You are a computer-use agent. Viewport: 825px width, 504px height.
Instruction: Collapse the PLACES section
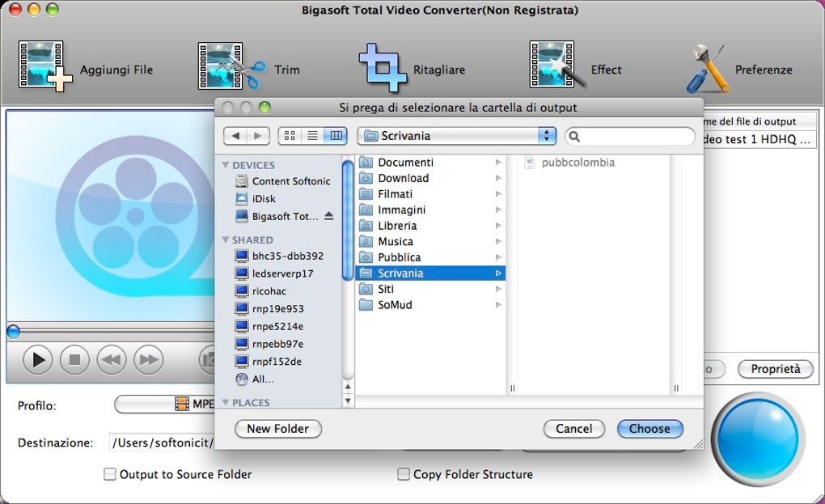coord(226,402)
